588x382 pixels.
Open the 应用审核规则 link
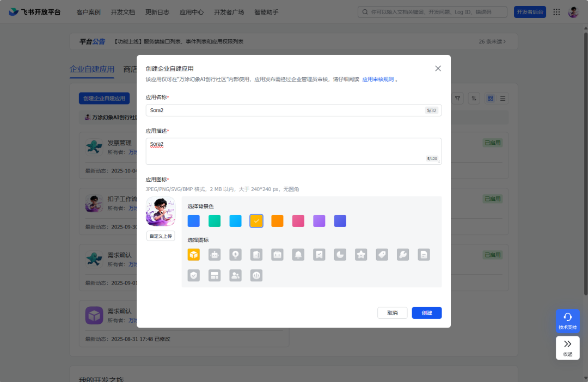point(378,79)
